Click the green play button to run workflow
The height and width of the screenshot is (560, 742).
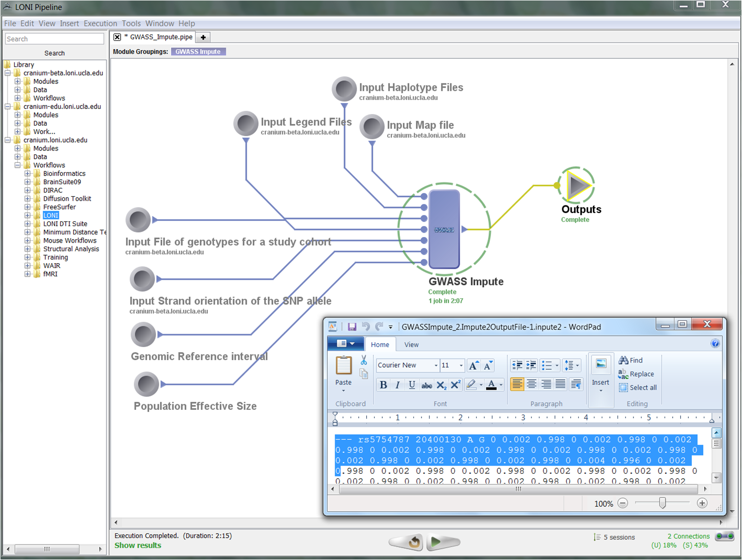[443, 542]
